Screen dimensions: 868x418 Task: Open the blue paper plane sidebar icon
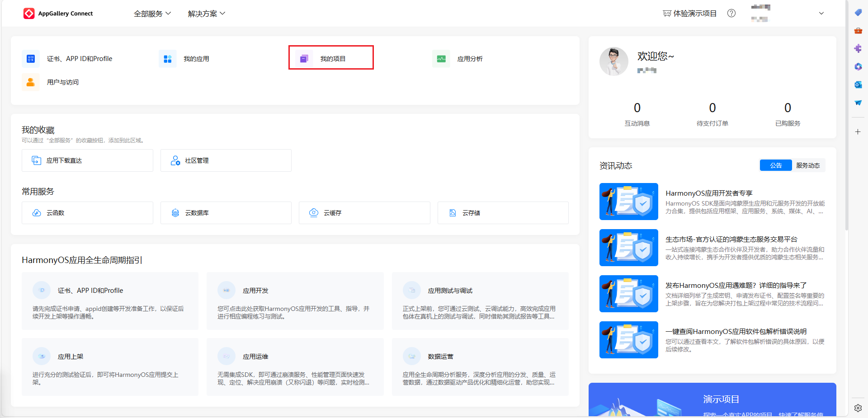pos(858,103)
